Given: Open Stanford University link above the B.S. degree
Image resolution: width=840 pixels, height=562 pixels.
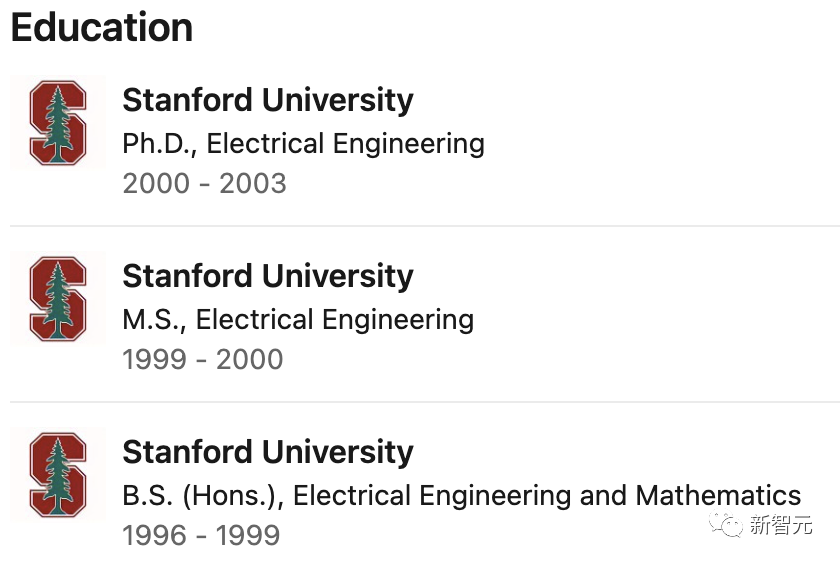Looking at the screenshot, I should tap(267, 452).
